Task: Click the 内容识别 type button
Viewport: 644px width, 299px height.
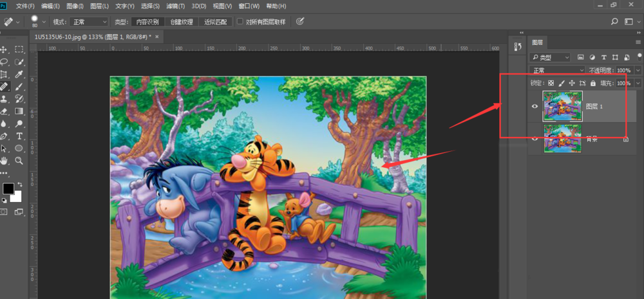Action: point(147,22)
